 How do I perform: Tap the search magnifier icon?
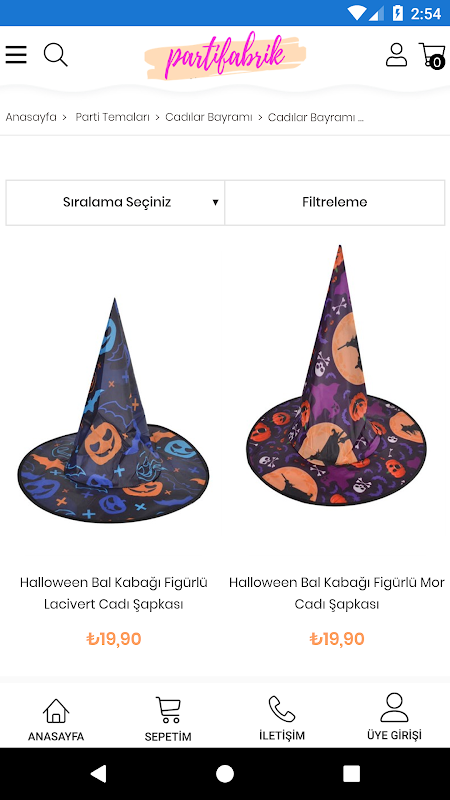click(x=56, y=55)
